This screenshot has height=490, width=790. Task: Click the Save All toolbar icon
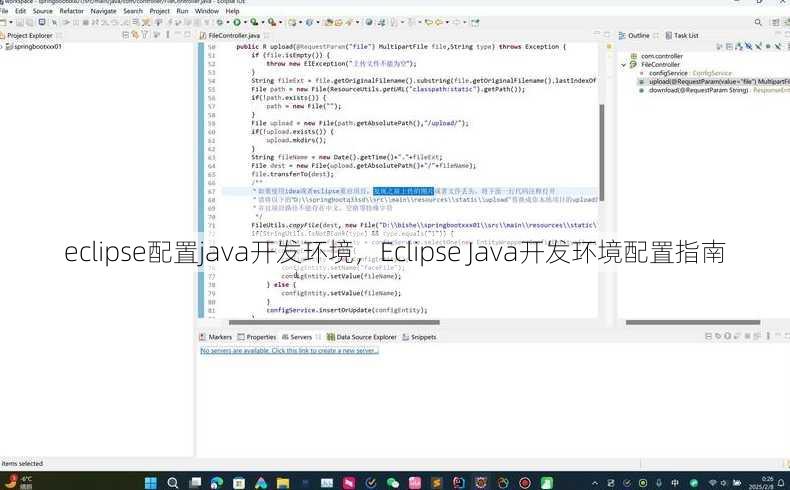coord(30,23)
